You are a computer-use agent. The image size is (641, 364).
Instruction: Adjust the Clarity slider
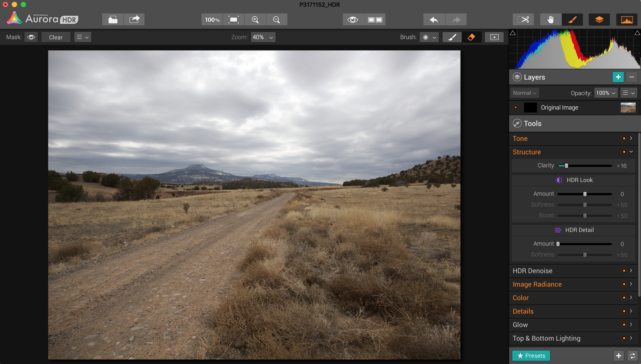tap(585, 166)
